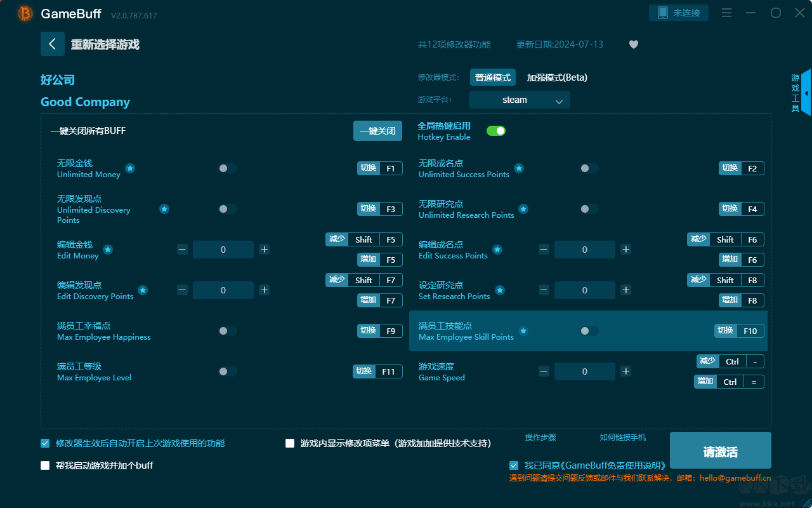Click the minus icon for Edit Money
The image size is (812, 508).
[182, 250]
